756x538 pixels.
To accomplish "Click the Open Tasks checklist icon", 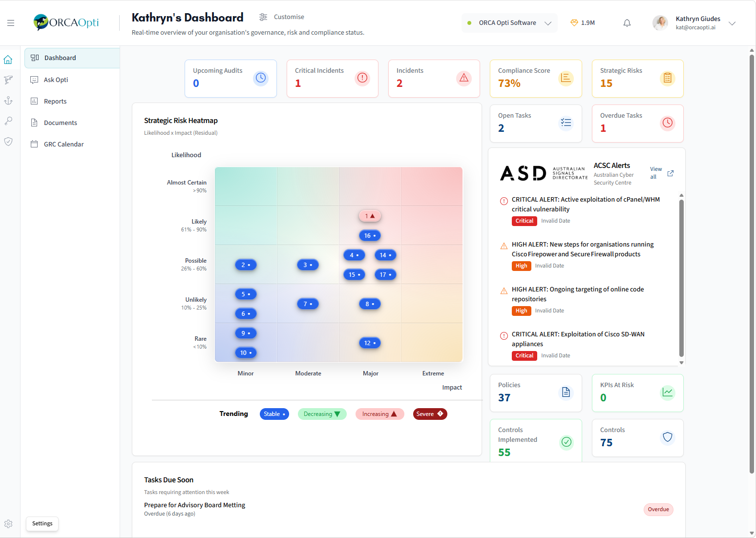I will (x=566, y=123).
